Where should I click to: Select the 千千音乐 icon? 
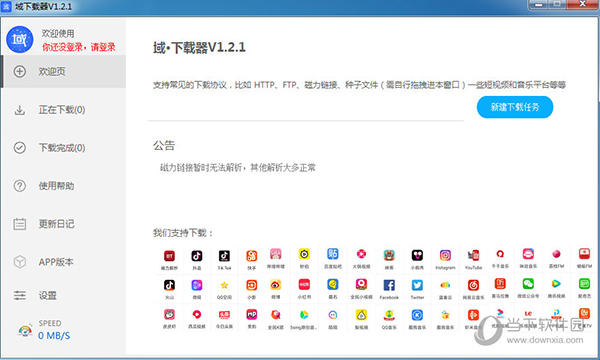500,254
